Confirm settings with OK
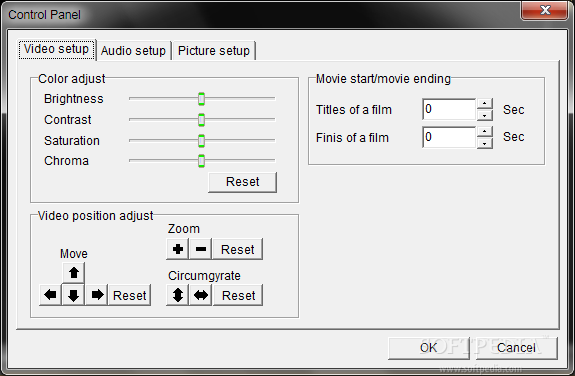The image size is (575, 376). tap(429, 348)
